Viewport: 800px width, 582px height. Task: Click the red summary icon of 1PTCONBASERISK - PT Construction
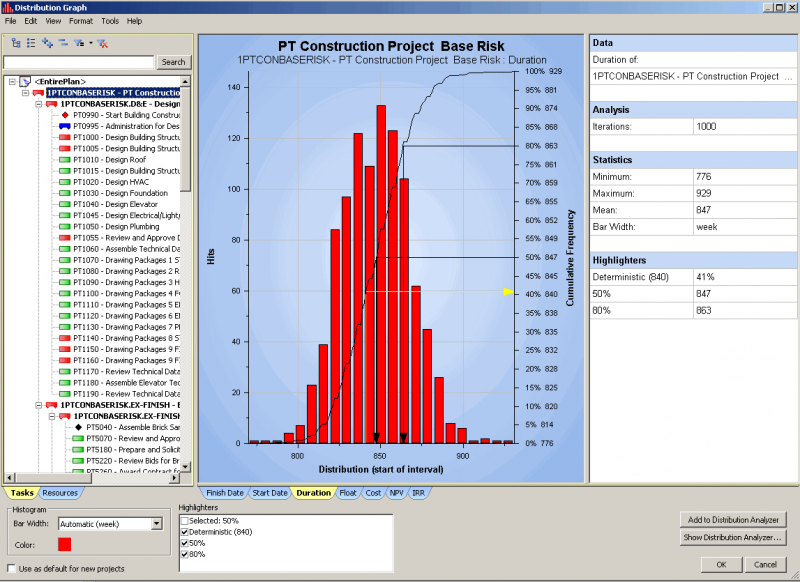[38, 93]
